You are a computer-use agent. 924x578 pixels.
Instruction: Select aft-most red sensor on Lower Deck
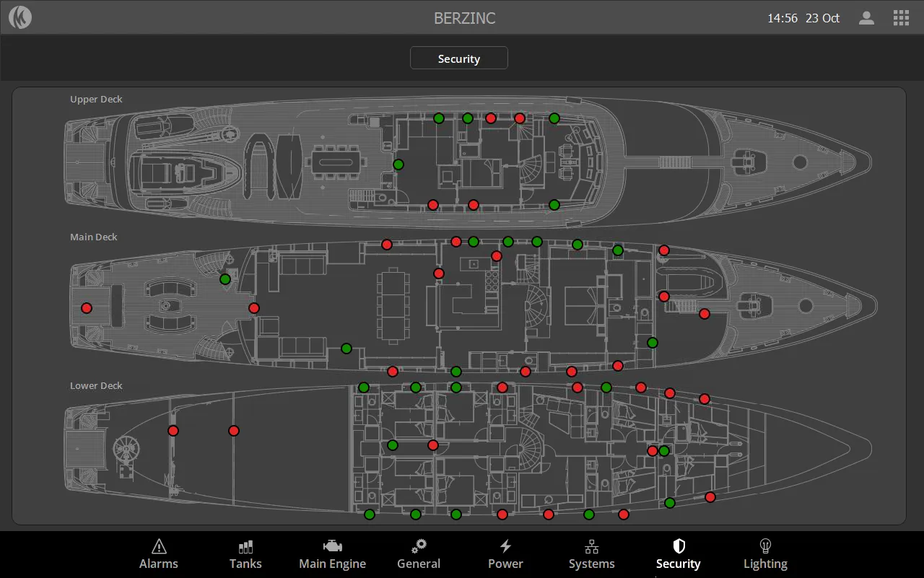(173, 431)
